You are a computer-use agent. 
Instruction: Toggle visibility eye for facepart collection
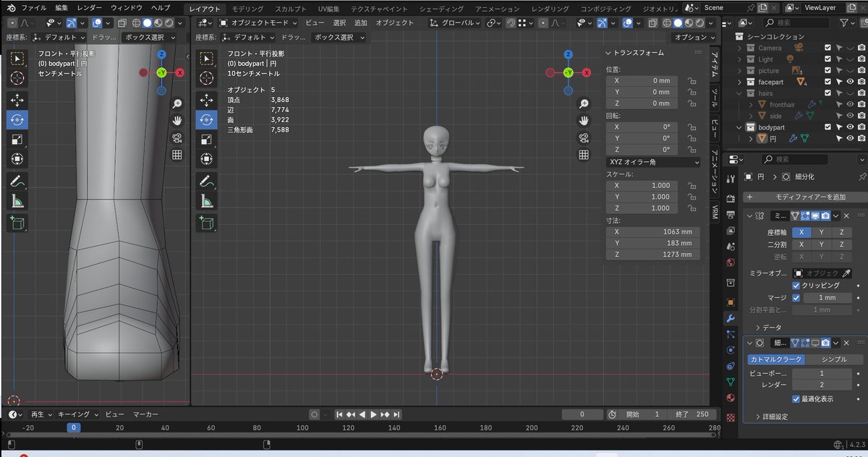click(x=851, y=82)
